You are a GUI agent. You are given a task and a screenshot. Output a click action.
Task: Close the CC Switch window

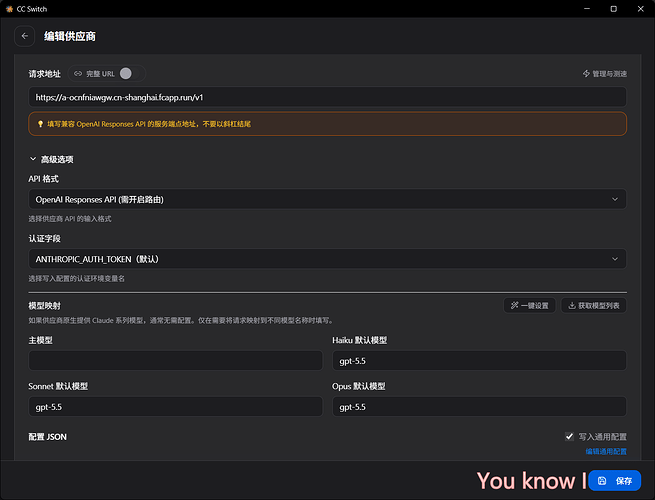pos(640,9)
